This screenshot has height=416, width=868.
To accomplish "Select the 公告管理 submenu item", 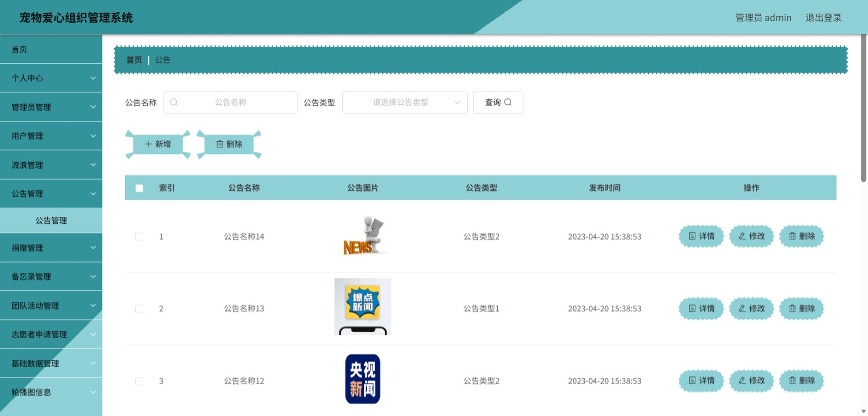I will coord(51,220).
